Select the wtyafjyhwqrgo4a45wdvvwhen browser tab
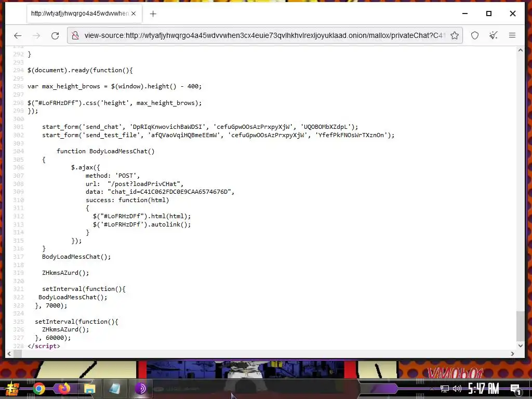The width and height of the screenshot is (532, 399). click(84, 14)
